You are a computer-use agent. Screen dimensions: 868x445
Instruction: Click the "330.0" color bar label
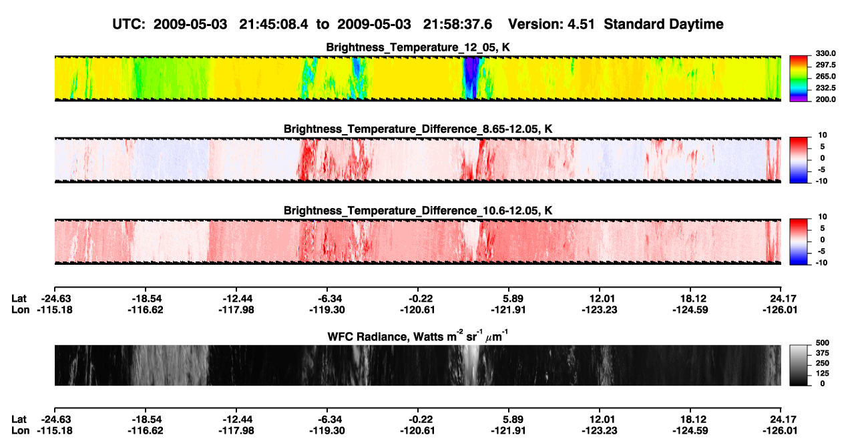point(826,54)
